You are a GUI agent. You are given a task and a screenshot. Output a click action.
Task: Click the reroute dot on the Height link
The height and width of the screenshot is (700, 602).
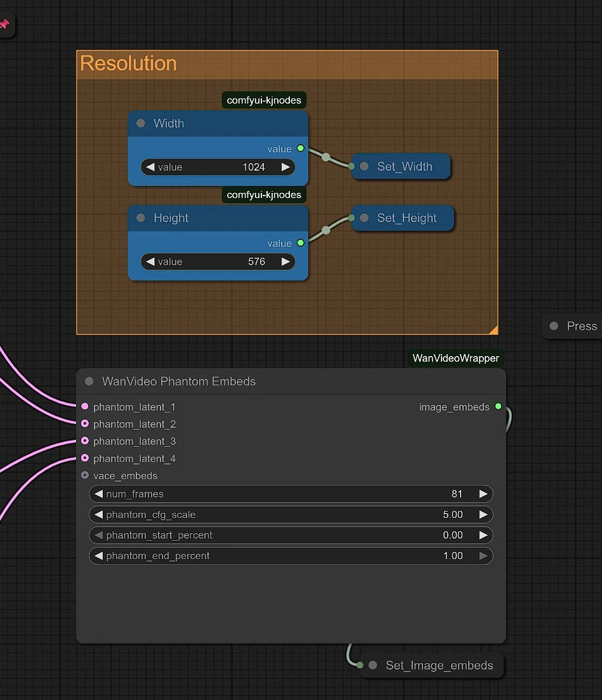click(x=326, y=230)
